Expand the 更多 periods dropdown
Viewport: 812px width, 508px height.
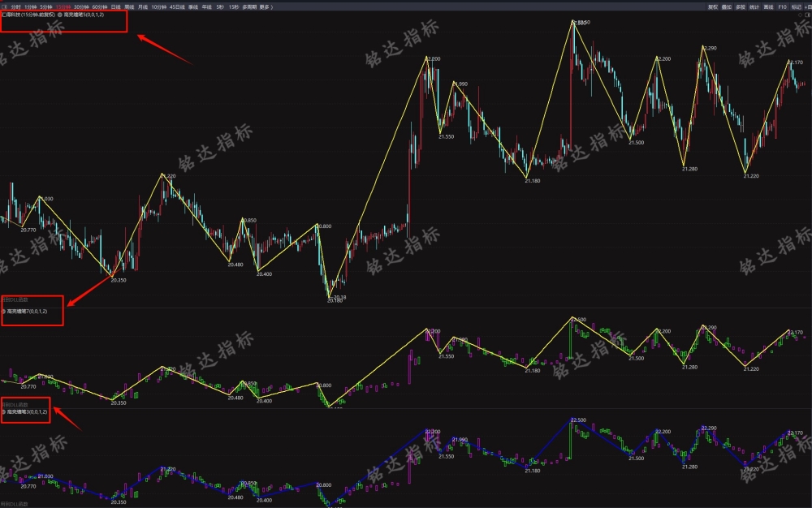[x=266, y=7]
